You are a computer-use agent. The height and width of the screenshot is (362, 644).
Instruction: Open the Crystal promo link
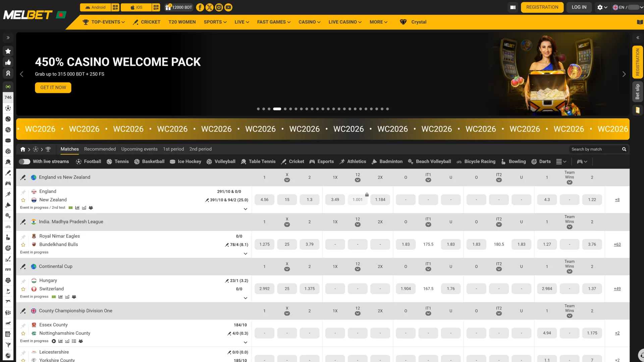click(x=413, y=22)
